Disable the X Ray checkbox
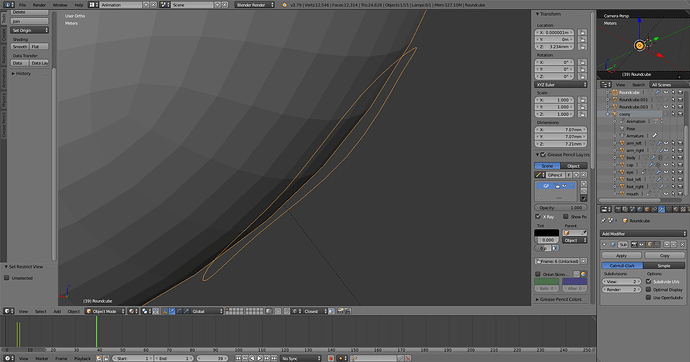The height and width of the screenshot is (362, 690). pyautogui.click(x=538, y=216)
